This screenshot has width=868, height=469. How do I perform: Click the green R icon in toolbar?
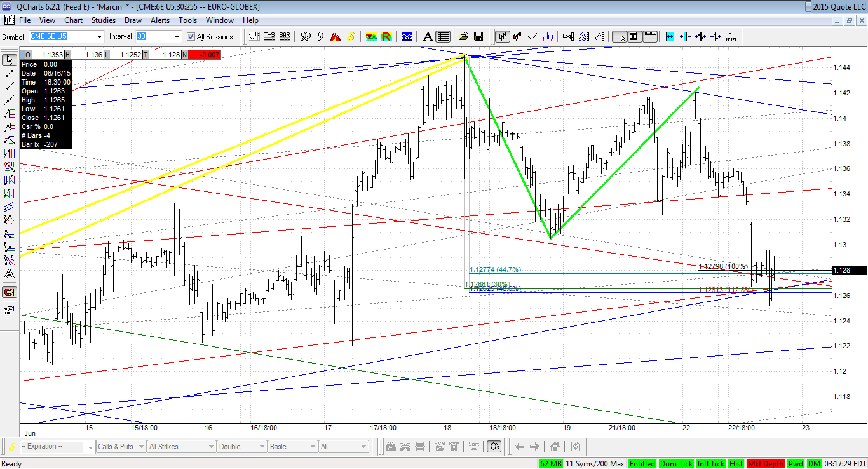[386, 37]
